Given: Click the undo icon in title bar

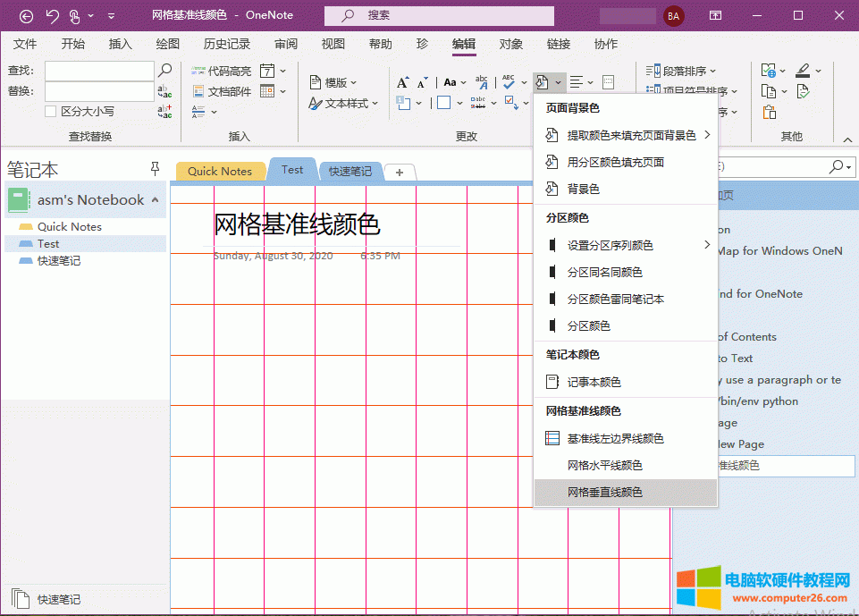Looking at the screenshot, I should 52,15.
